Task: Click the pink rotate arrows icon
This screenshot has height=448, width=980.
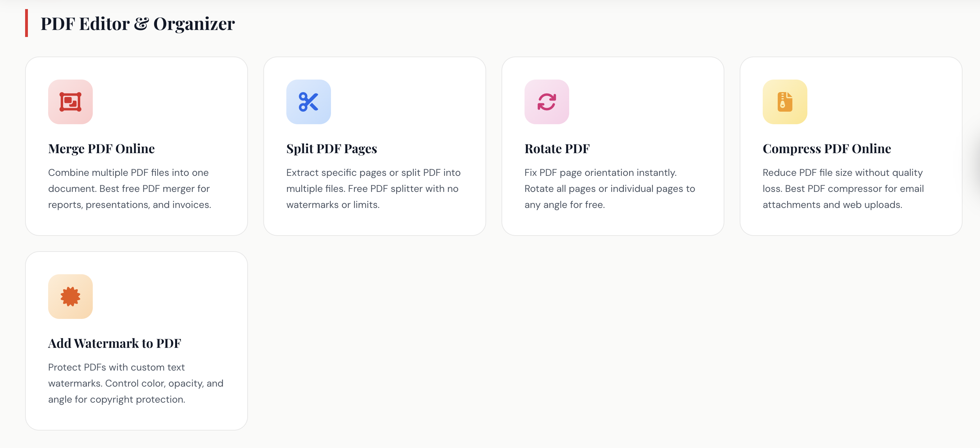Action: tap(546, 102)
